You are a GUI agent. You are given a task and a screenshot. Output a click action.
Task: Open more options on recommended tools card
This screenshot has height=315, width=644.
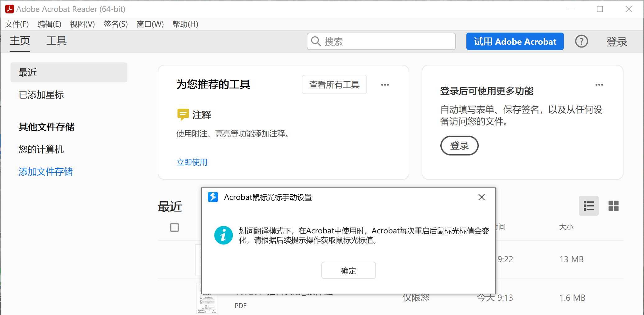[x=385, y=85]
